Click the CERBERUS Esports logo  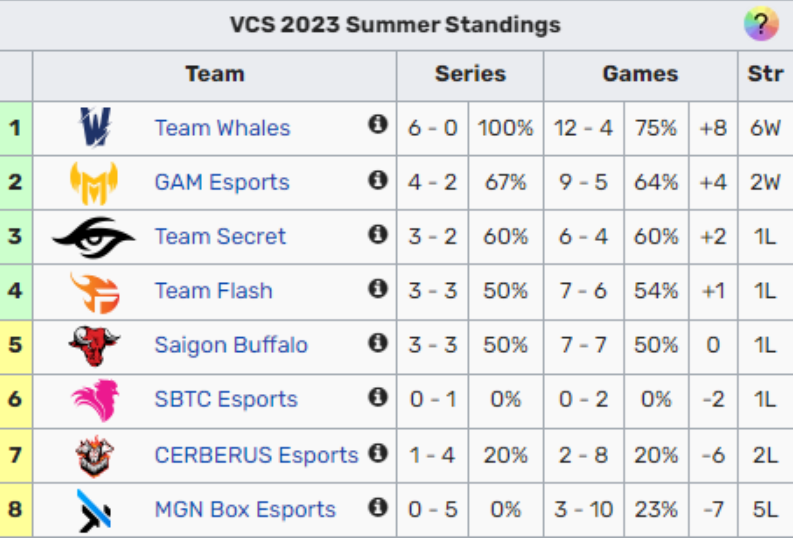click(x=94, y=455)
